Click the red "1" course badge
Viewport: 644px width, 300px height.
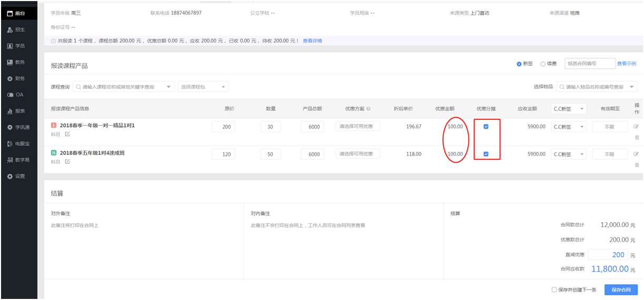coord(54,126)
